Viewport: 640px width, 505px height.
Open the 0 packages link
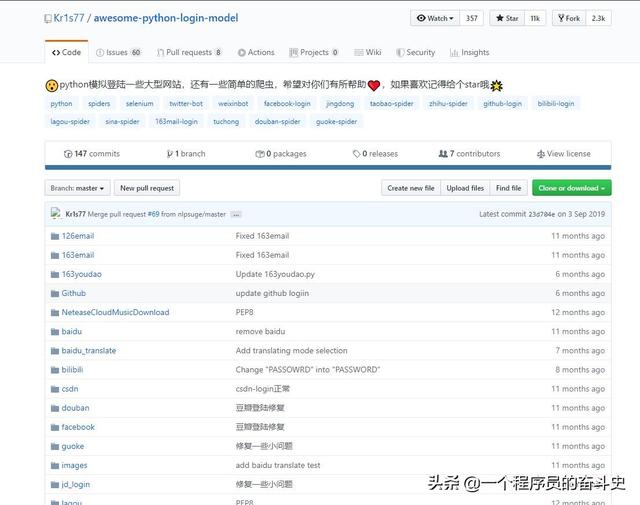281,154
